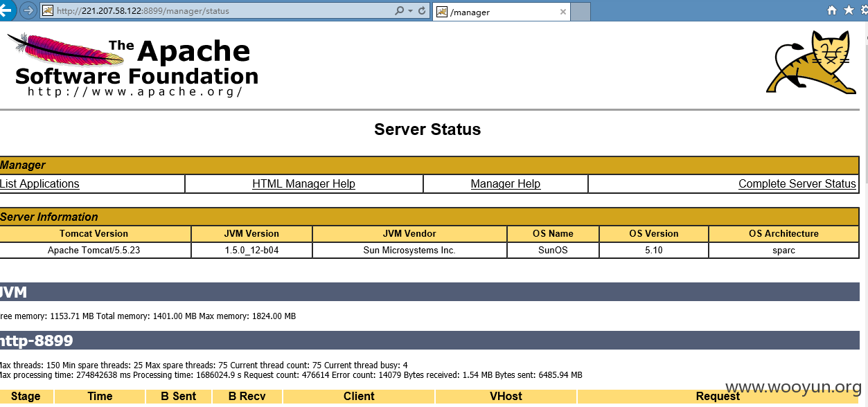The width and height of the screenshot is (868, 407).
Task: Click the Apache Software Foundation logo
Action: coord(133,66)
